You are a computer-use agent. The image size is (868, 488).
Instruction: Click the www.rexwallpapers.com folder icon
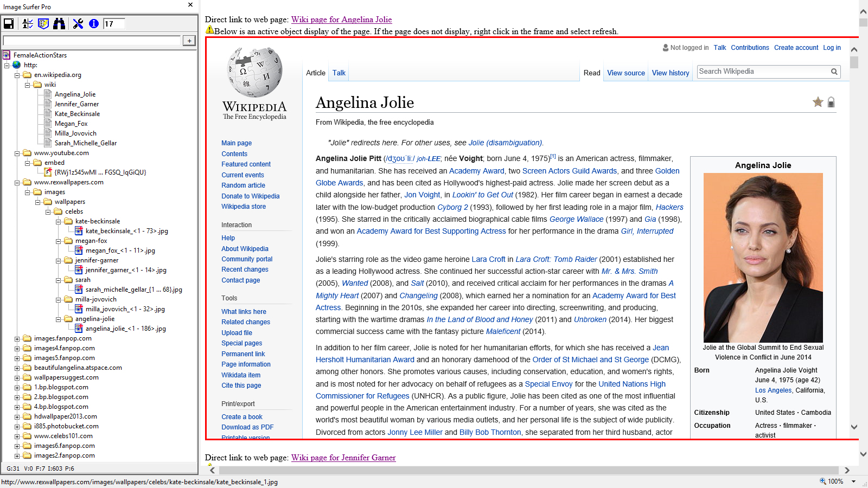[x=27, y=182]
